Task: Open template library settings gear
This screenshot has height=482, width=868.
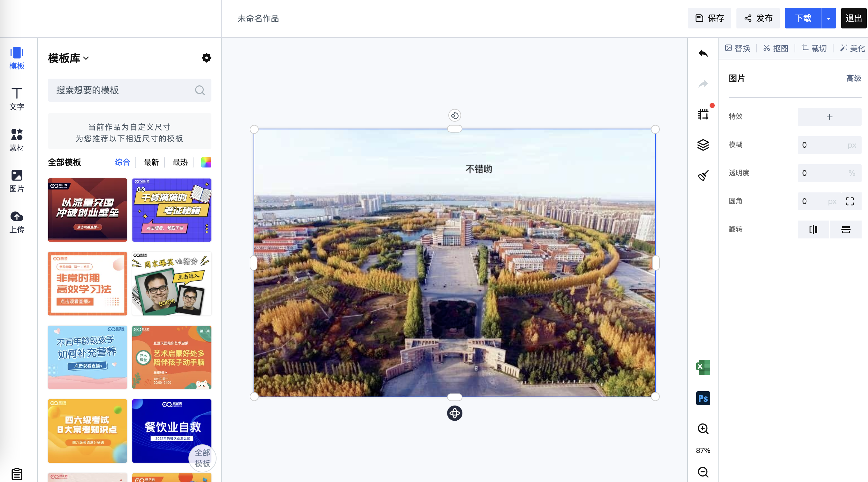Action: pyautogui.click(x=207, y=58)
